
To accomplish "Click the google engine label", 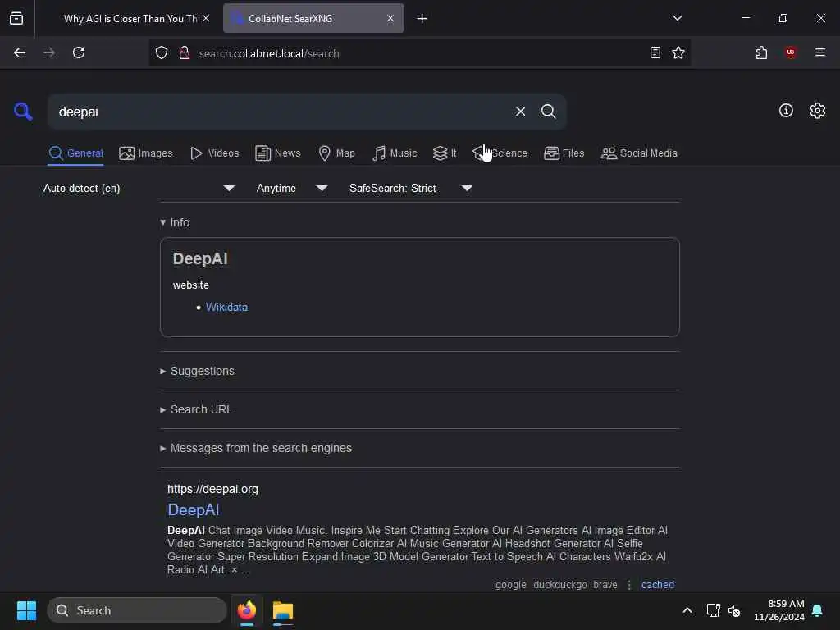I will click(x=510, y=584).
